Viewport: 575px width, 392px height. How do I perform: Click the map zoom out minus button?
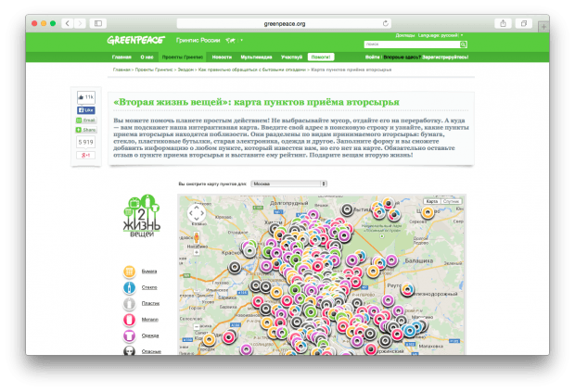click(198, 326)
